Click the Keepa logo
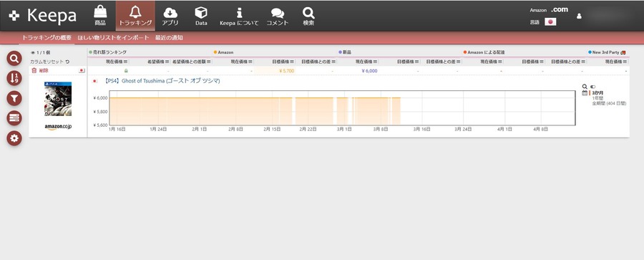 coord(43,16)
